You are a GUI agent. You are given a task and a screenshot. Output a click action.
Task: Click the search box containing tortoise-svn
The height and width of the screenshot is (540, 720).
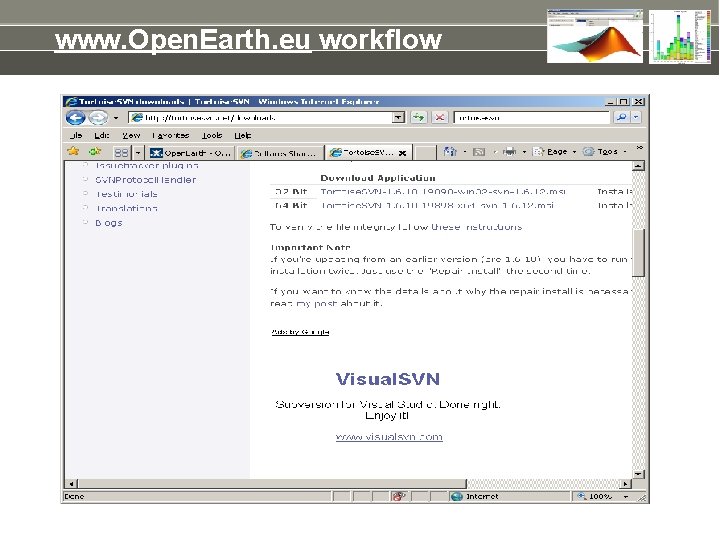tap(531, 118)
